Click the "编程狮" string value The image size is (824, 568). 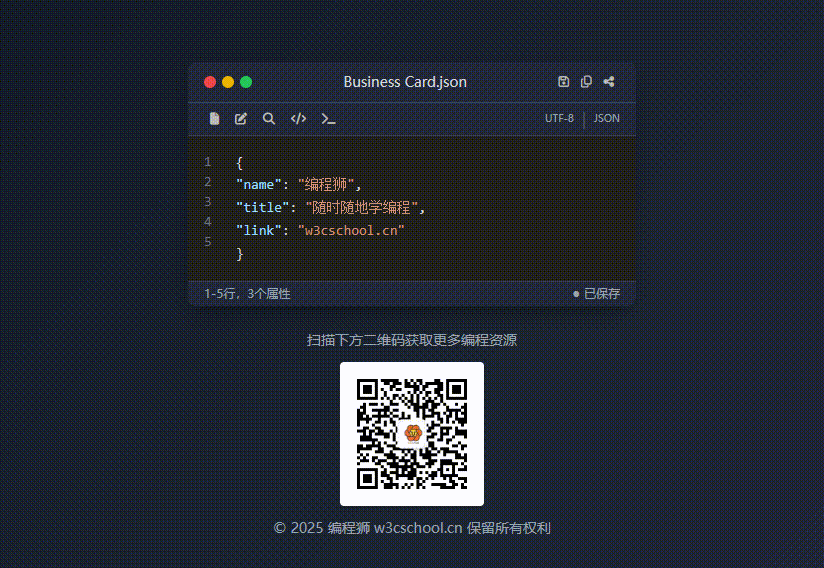pos(326,184)
